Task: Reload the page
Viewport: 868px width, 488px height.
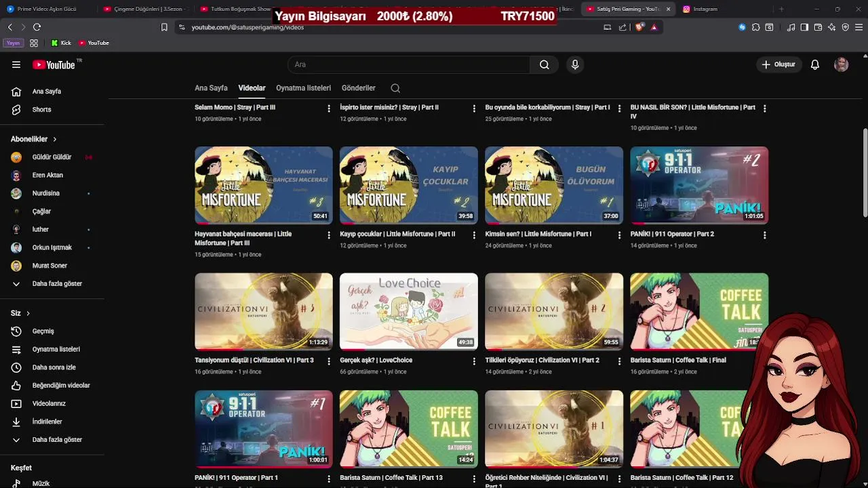Action: 37,27
